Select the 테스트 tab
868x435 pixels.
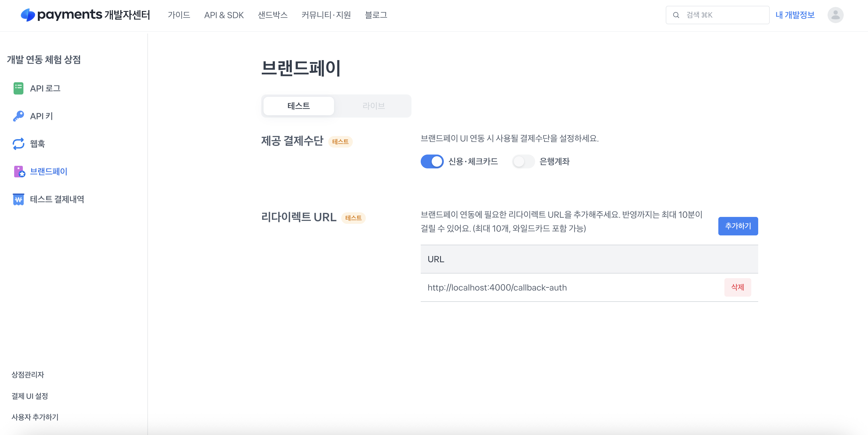[298, 106]
